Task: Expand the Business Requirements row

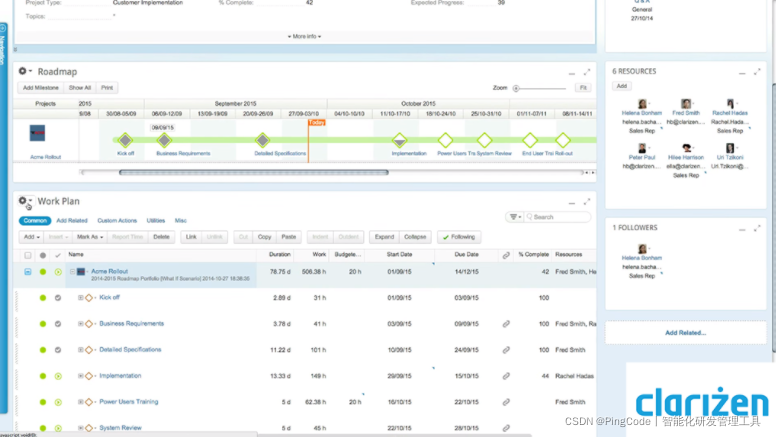Action: pos(80,324)
